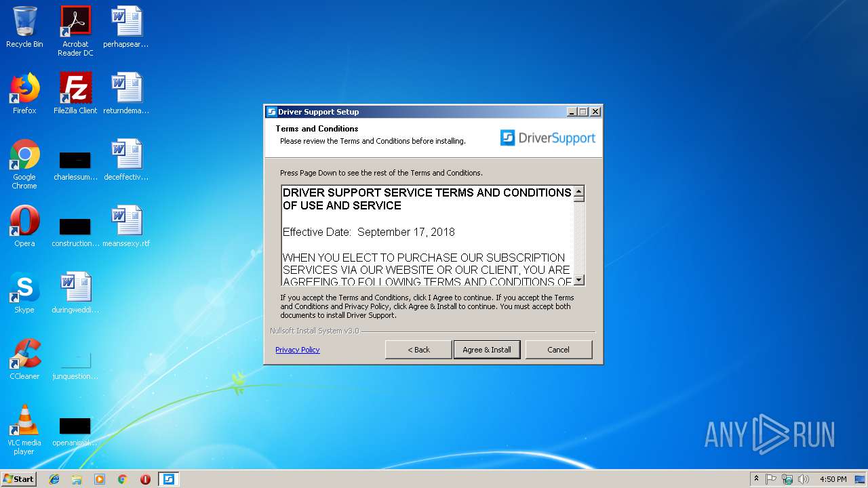Open FileZilla Client desktop shortcut
This screenshot has height=488, width=868.
[x=75, y=94]
